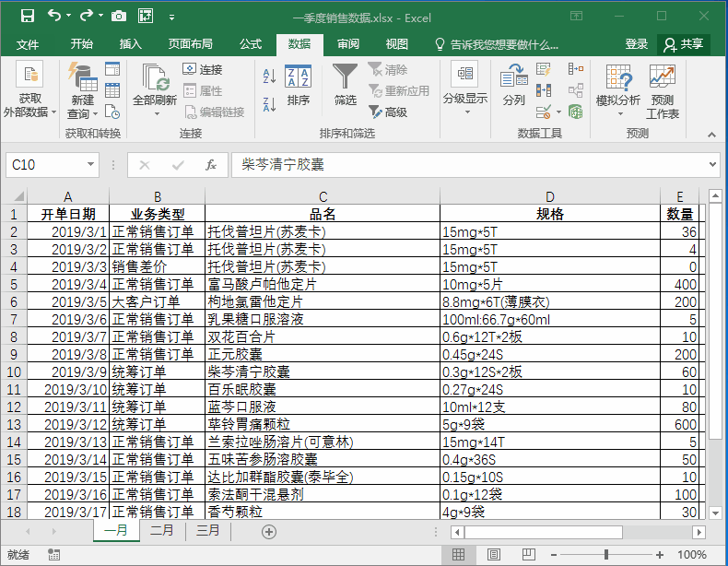Switch to the 页面布局 ribbon tab
This screenshot has height=566, width=728.
191,44
